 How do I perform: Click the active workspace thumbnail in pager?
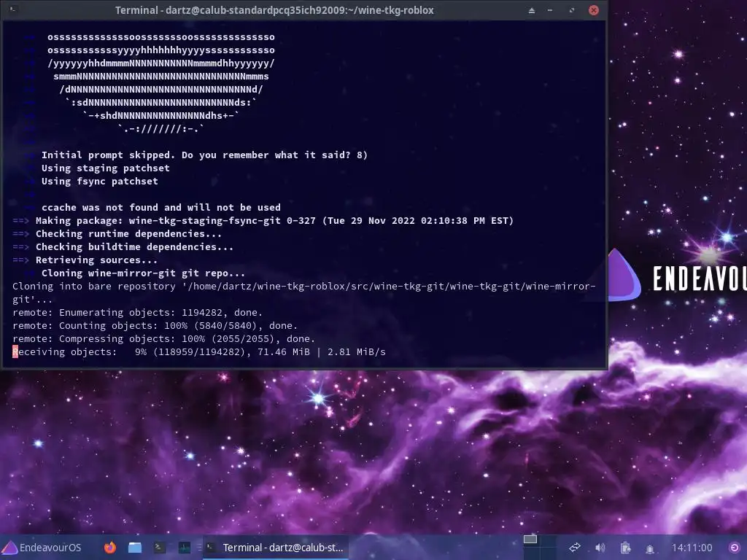point(530,540)
